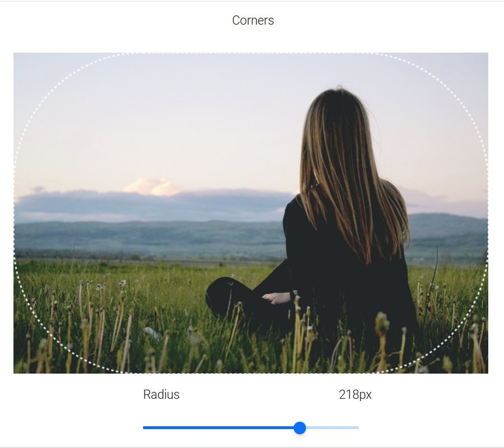The width and height of the screenshot is (504, 448).
Task: Click the filled blue part of the Radius slider
Action: pos(218,428)
